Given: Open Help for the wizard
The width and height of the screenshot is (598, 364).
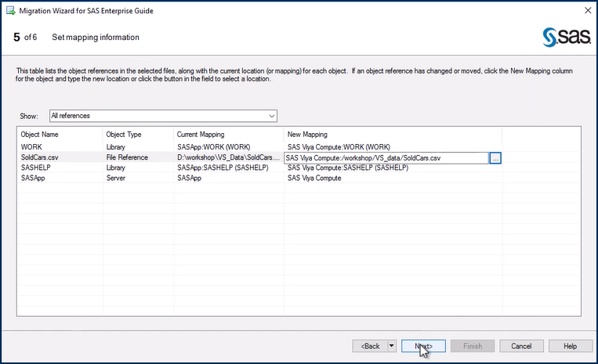Looking at the screenshot, I should point(570,346).
